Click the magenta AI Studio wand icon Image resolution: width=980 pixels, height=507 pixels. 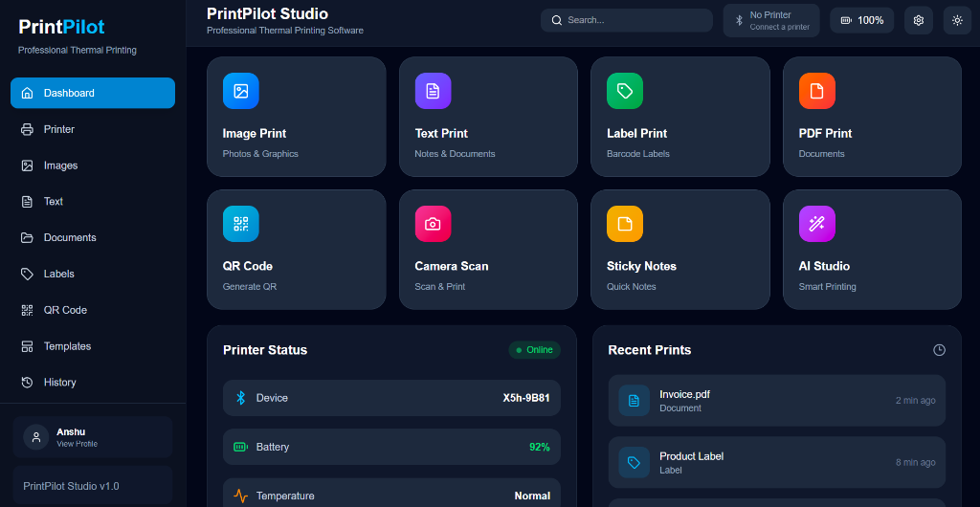click(x=817, y=224)
